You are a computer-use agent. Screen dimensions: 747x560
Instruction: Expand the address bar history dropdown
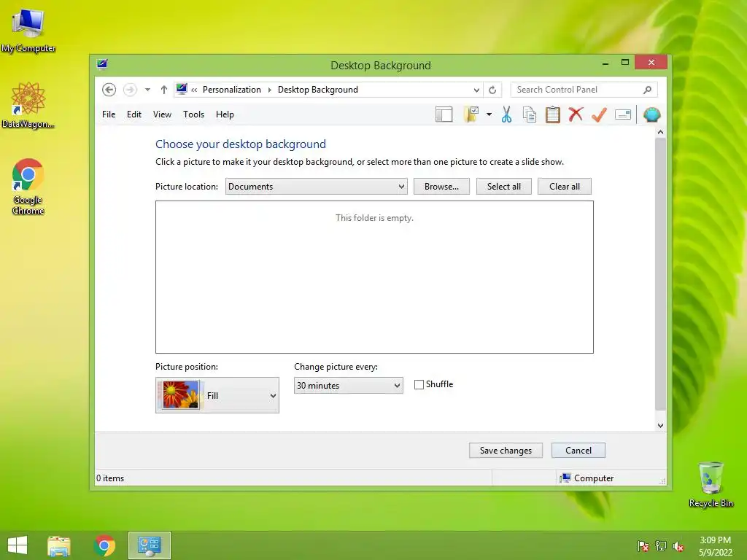476,90
